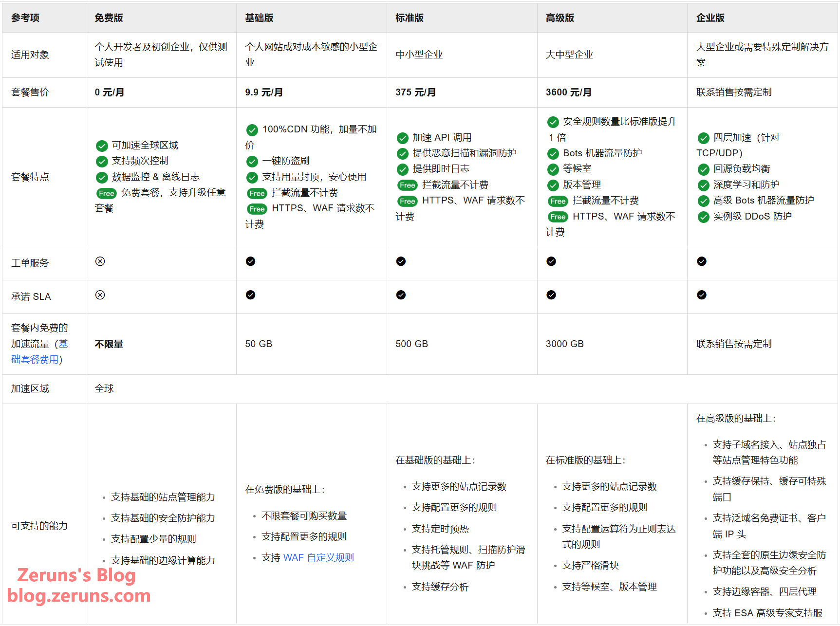Click the black check for 承诺 SLA in 企业版
The width and height of the screenshot is (840, 626).
[701, 295]
